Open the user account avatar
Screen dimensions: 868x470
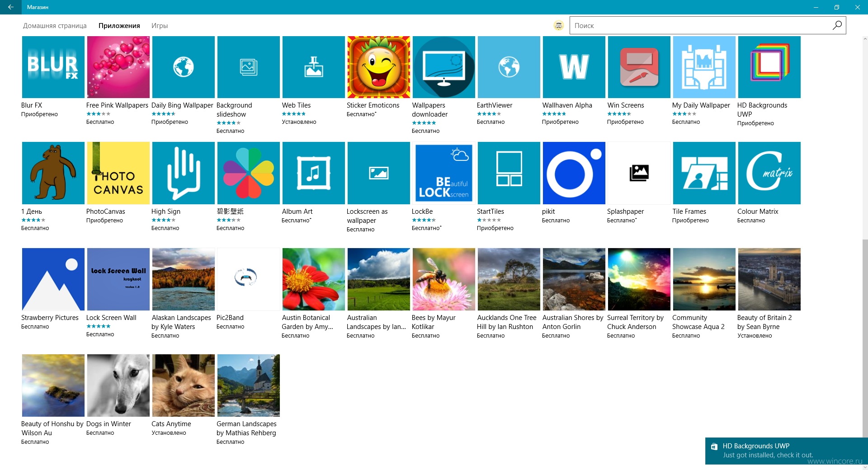coord(559,26)
